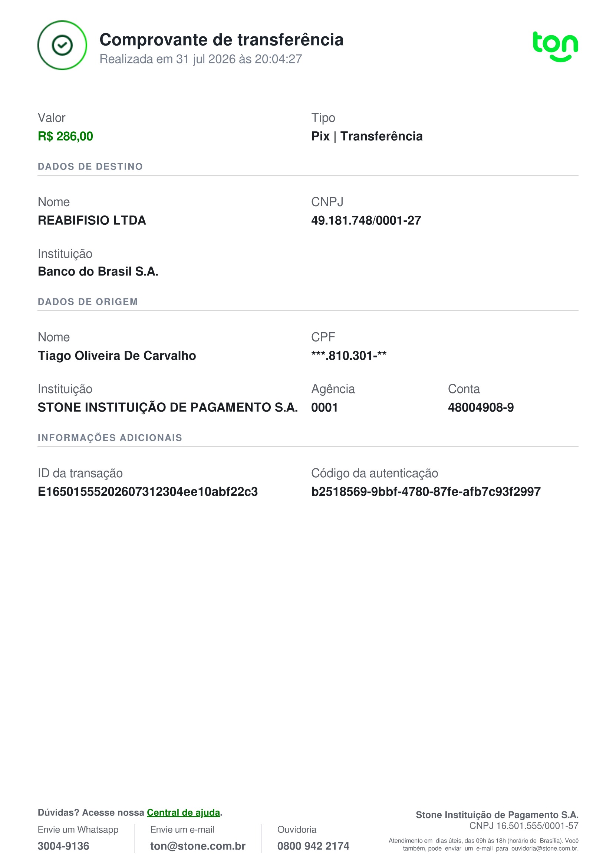Click the Agência 0001 value
Screen dimensions: 616x867
[x=324, y=407]
